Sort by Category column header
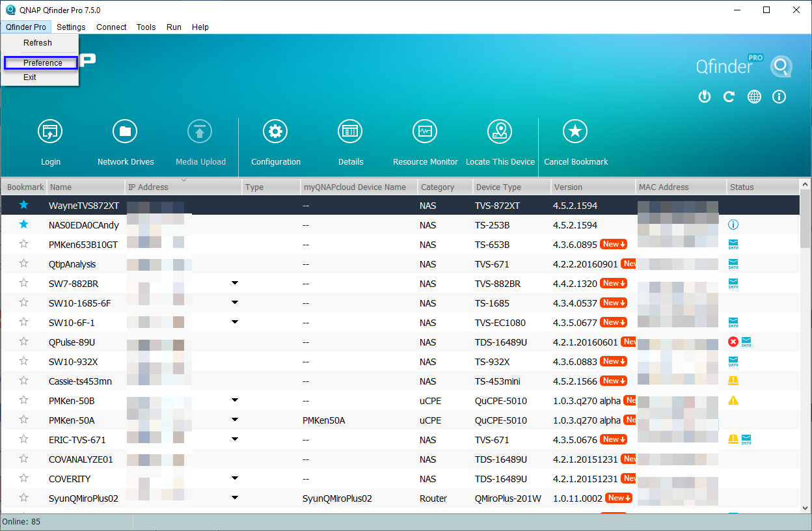Screen dimensions: 812x531 (444, 187)
